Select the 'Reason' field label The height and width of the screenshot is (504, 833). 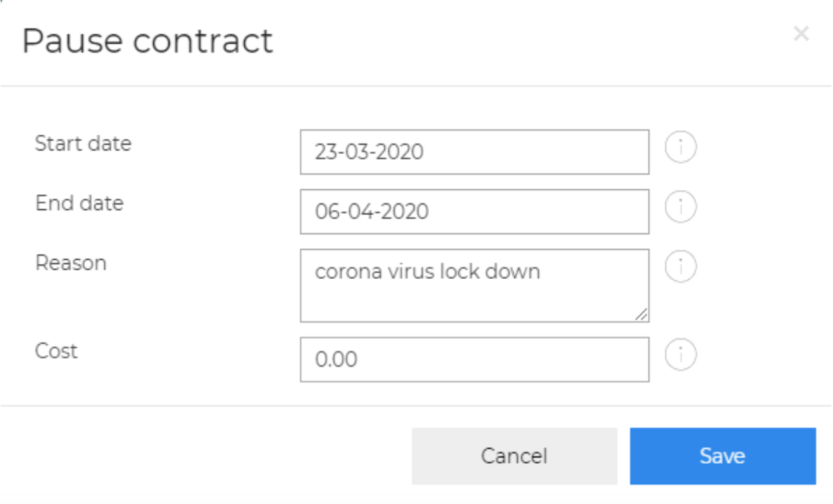pos(71,263)
